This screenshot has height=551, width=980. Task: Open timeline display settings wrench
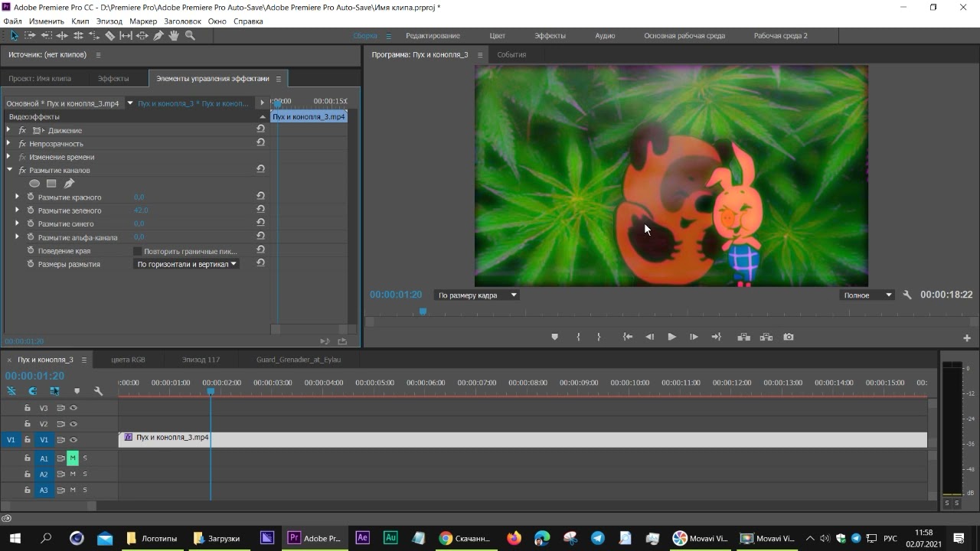click(98, 391)
